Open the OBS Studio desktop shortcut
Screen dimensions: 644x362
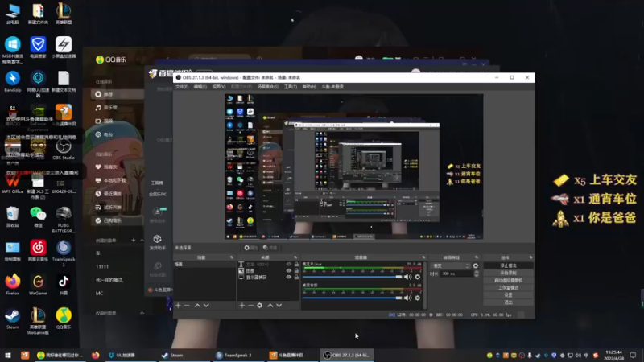[x=64, y=150]
